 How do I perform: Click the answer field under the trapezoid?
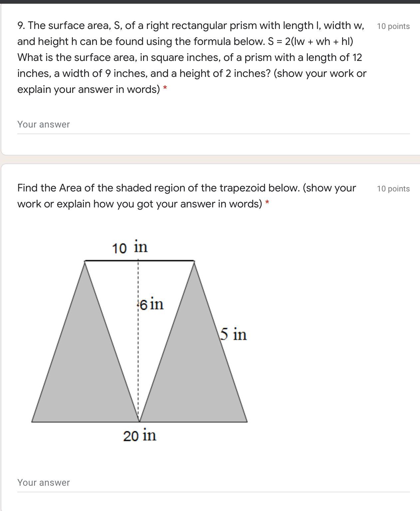[213, 483]
